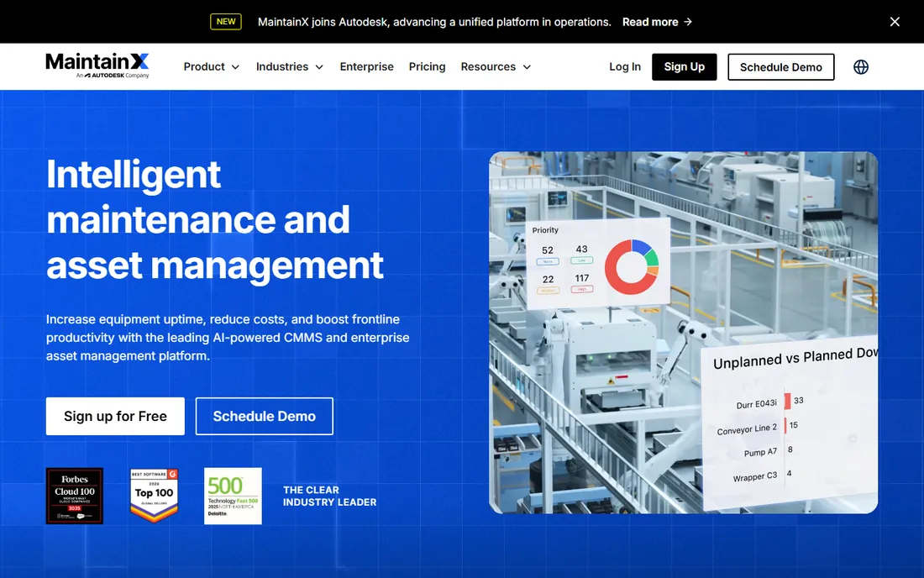
Task: Click the MaintainX logo
Action: click(x=97, y=66)
